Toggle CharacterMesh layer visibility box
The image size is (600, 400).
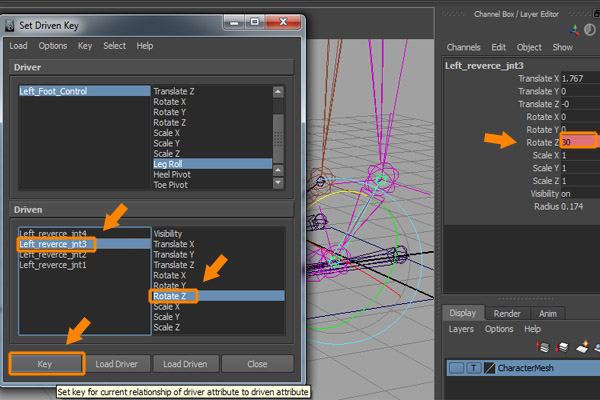coord(456,368)
